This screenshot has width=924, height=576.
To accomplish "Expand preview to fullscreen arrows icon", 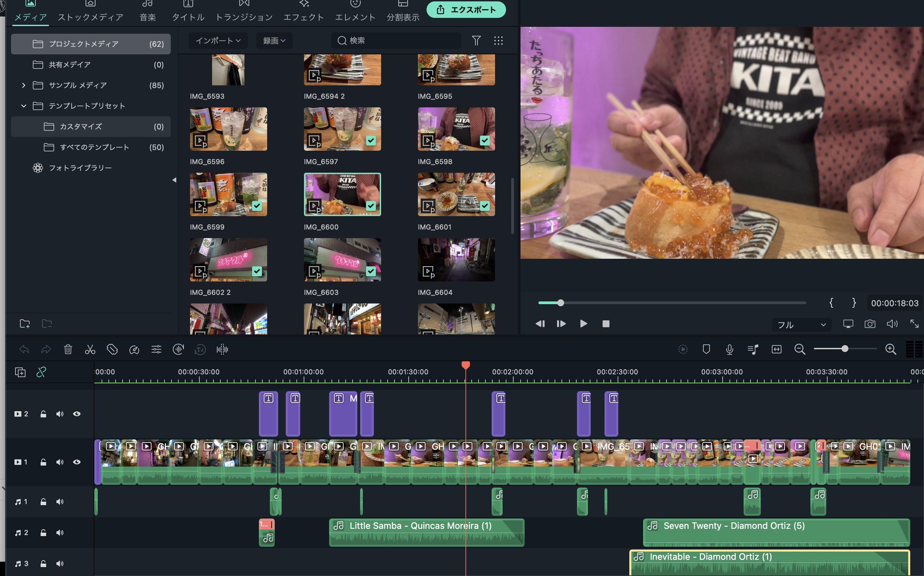I will point(914,324).
